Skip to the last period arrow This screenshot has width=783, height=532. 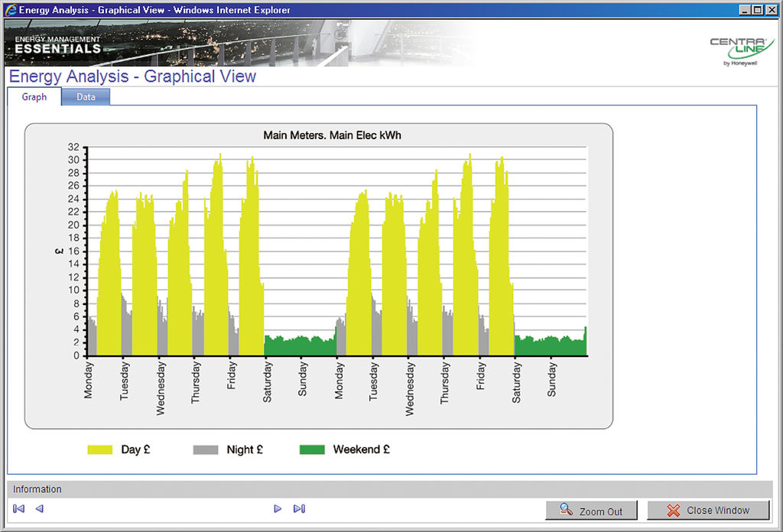point(299,508)
